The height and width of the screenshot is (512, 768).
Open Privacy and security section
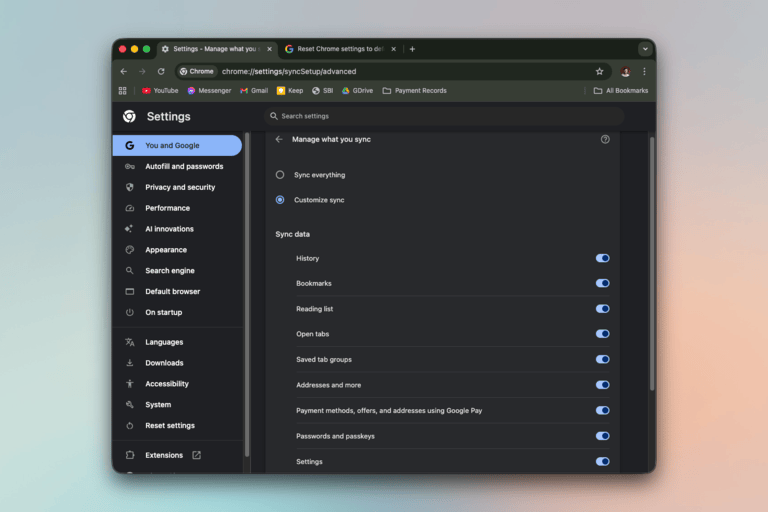(177, 187)
